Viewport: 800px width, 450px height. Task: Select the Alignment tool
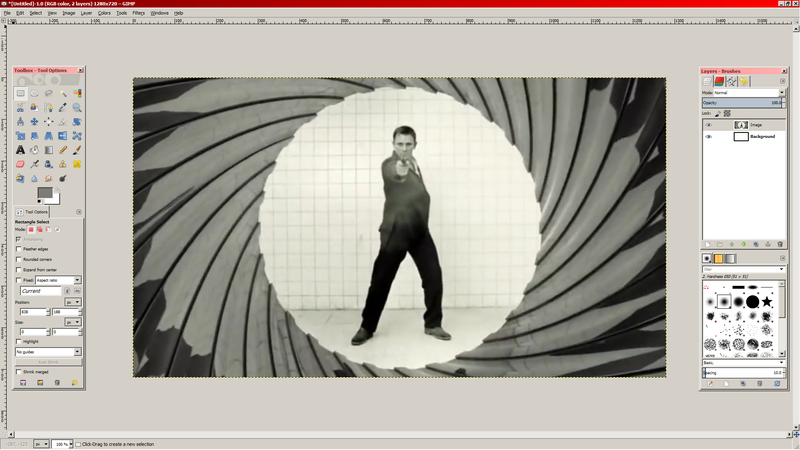pyautogui.click(x=48, y=122)
